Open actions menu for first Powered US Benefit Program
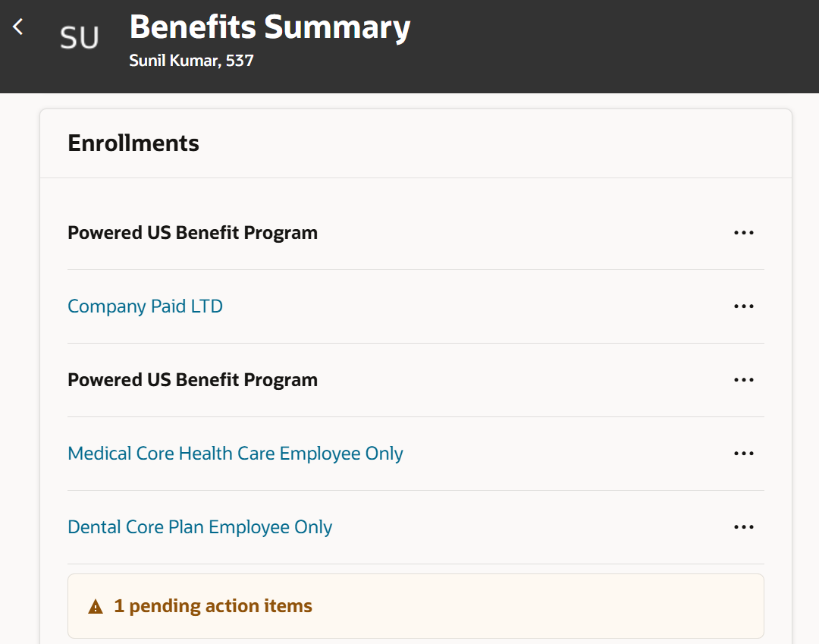This screenshot has width=819, height=644. tap(743, 232)
